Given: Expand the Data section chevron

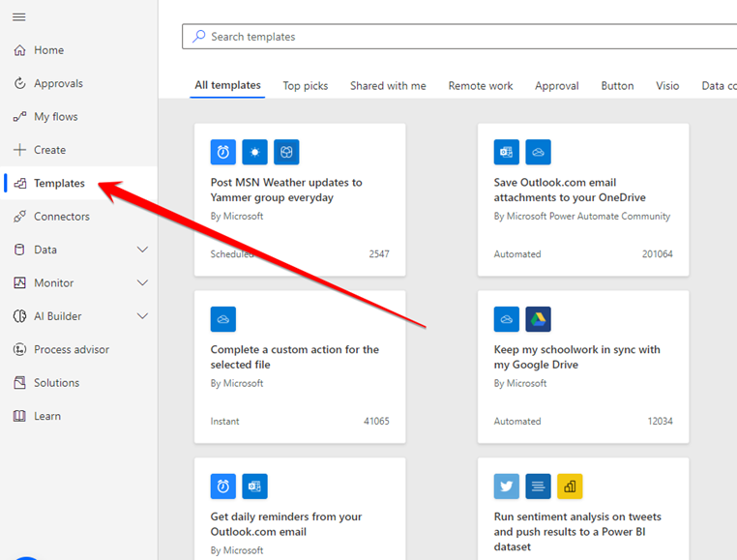Looking at the screenshot, I should [x=142, y=250].
